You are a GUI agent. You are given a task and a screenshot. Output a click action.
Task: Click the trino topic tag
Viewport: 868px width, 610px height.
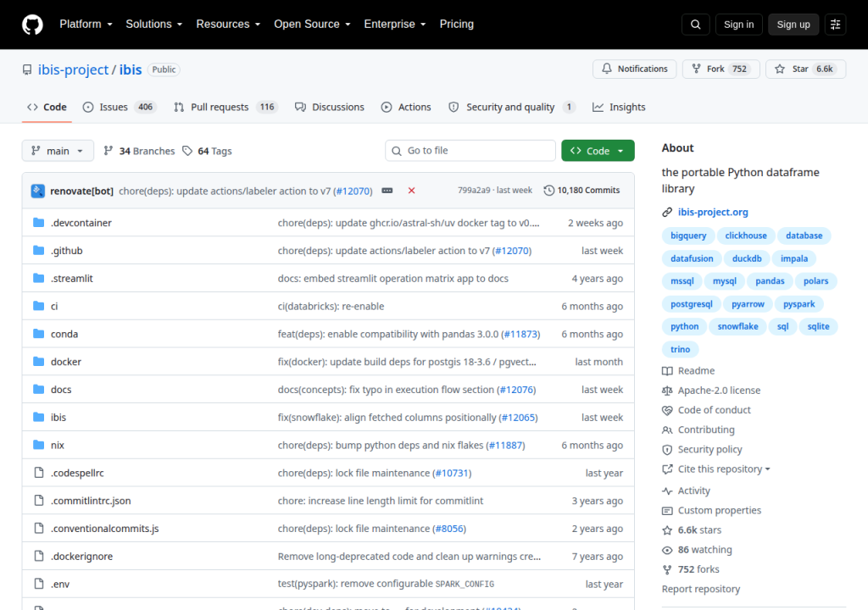coord(681,349)
